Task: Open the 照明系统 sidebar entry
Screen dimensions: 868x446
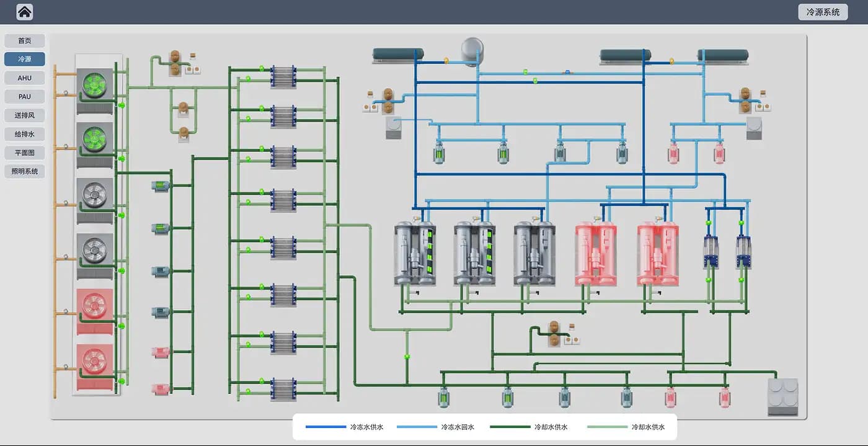Action: (25, 171)
